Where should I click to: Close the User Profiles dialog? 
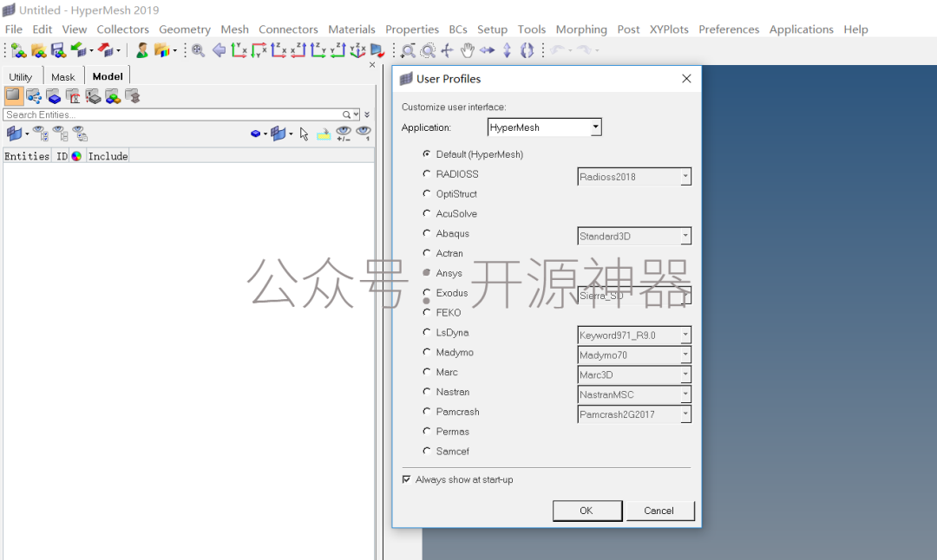(x=686, y=79)
